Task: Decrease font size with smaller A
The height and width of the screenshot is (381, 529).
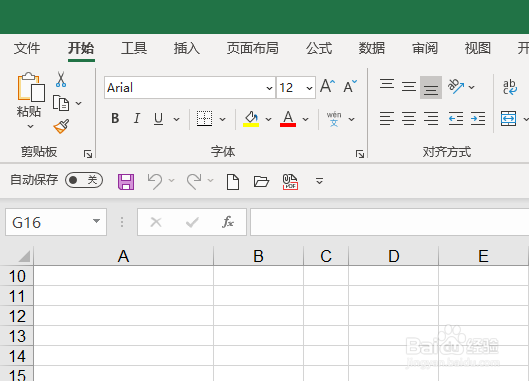Action: coord(350,86)
